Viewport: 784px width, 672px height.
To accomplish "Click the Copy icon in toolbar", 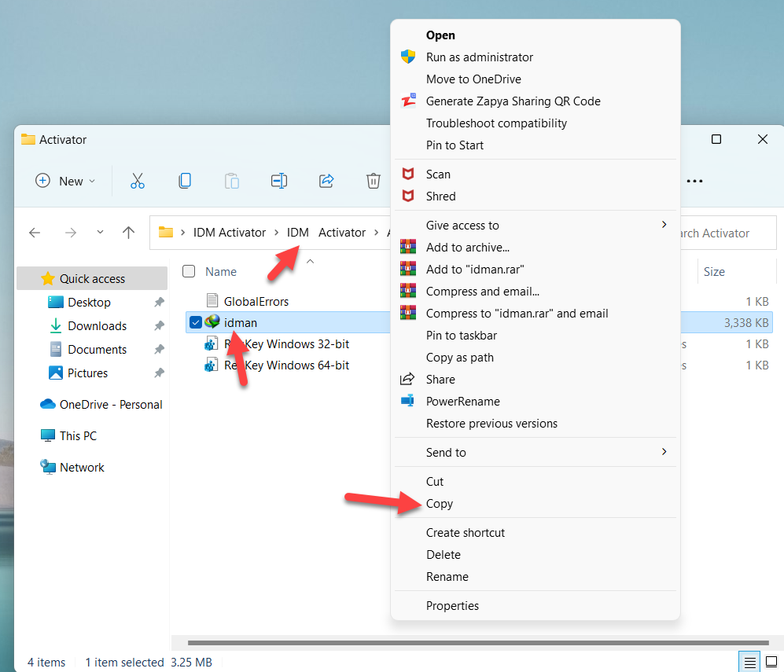I will click(x=185, y=181).
